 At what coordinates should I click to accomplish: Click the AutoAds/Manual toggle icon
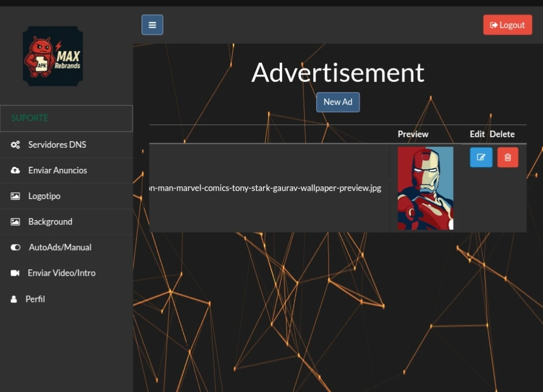(x=16, y=247)
